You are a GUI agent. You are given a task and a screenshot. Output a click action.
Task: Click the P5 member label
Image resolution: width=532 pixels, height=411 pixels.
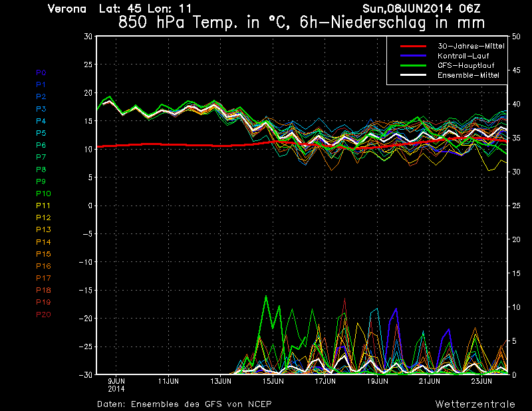coord(41,133)
